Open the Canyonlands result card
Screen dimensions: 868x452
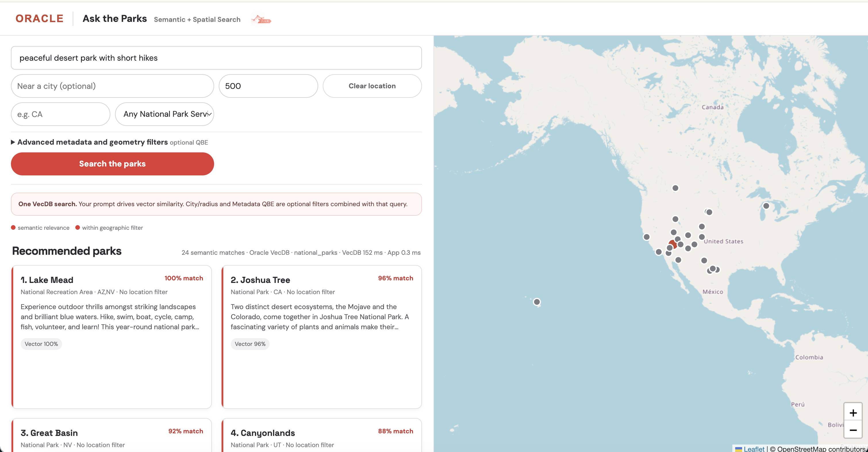[x=321, y=435]
